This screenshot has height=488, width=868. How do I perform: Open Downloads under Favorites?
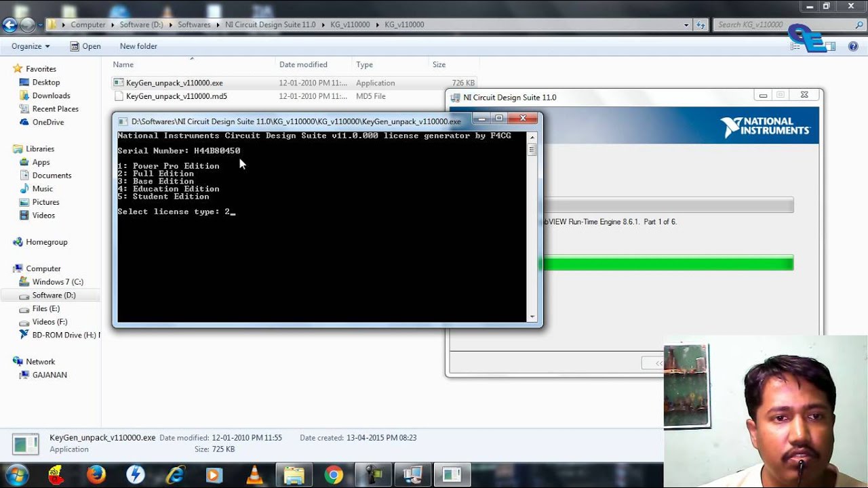click(x=51, y=96)
